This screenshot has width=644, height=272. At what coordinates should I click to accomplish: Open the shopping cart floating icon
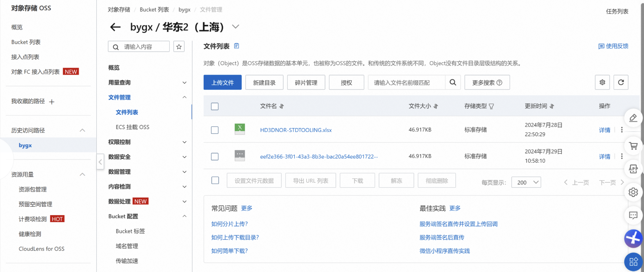click(633, 146)
